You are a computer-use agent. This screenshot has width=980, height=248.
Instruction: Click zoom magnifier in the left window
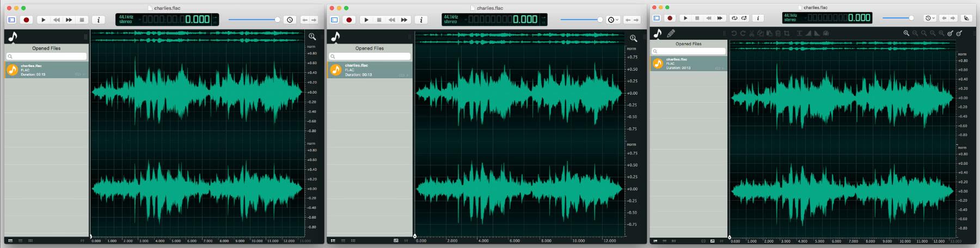312,36
